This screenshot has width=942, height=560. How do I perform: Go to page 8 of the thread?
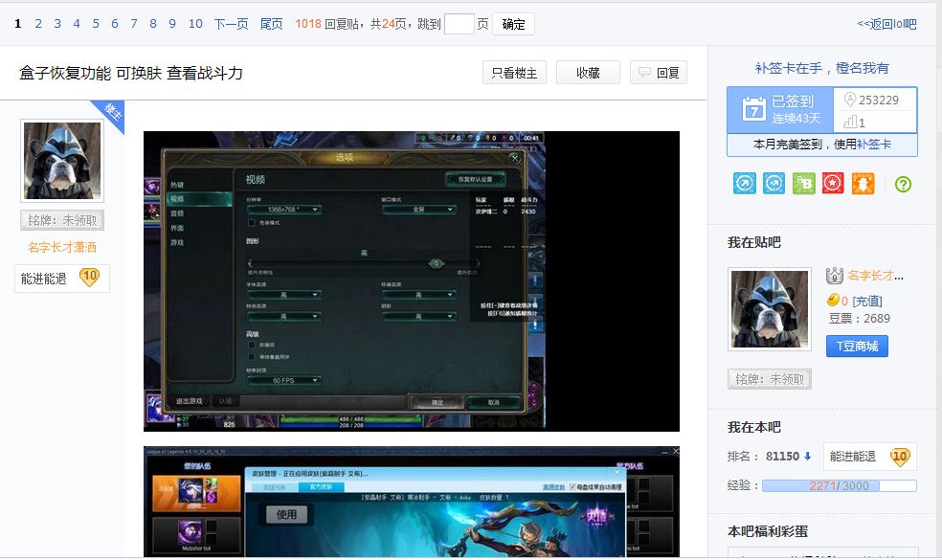point(153,23)
